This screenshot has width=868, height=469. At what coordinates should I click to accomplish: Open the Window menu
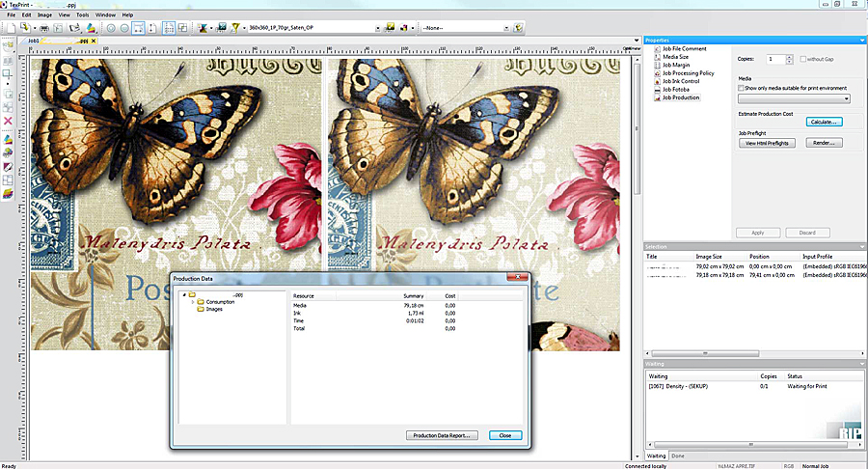coord(105,14)
